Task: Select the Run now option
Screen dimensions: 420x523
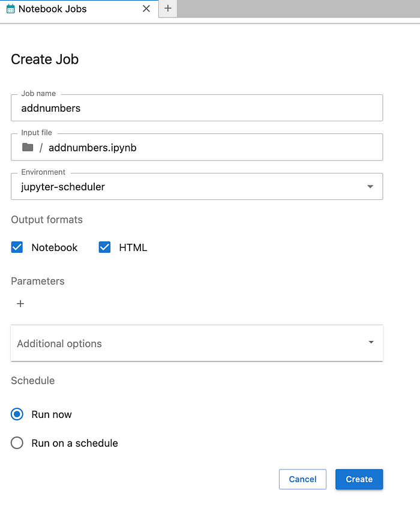Action: (x=17, y=414)
